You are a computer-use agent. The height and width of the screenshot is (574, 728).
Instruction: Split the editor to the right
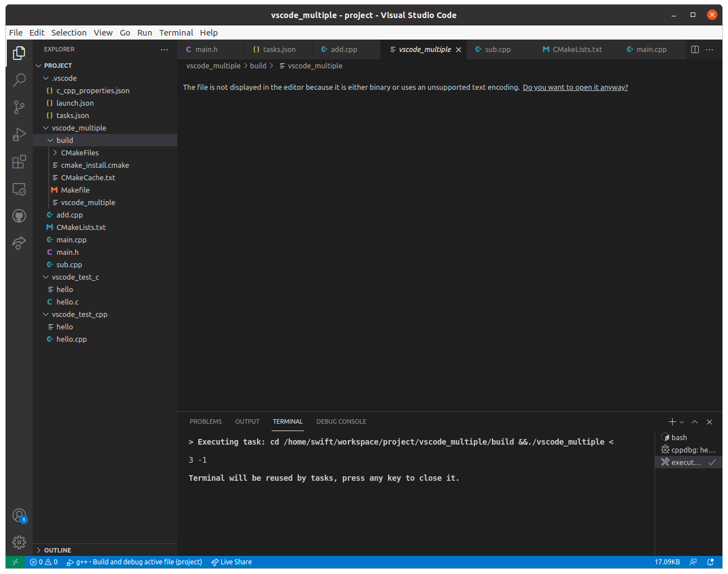[x=695, y=49]
